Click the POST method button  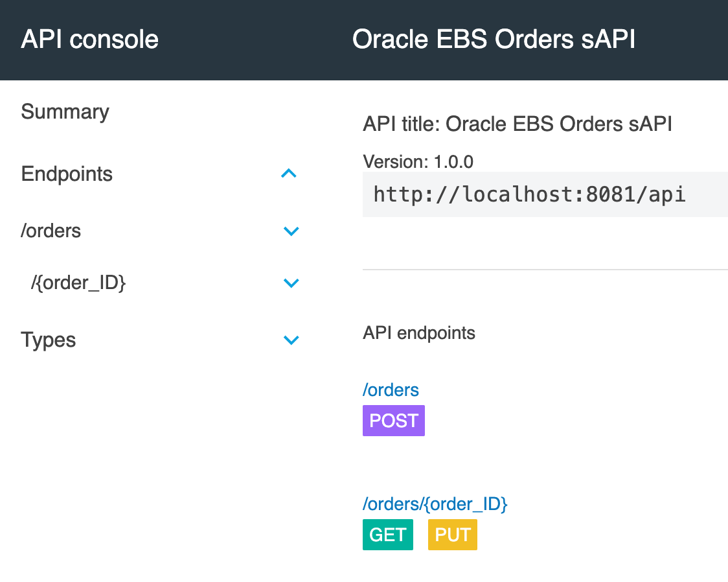point(394,421)
